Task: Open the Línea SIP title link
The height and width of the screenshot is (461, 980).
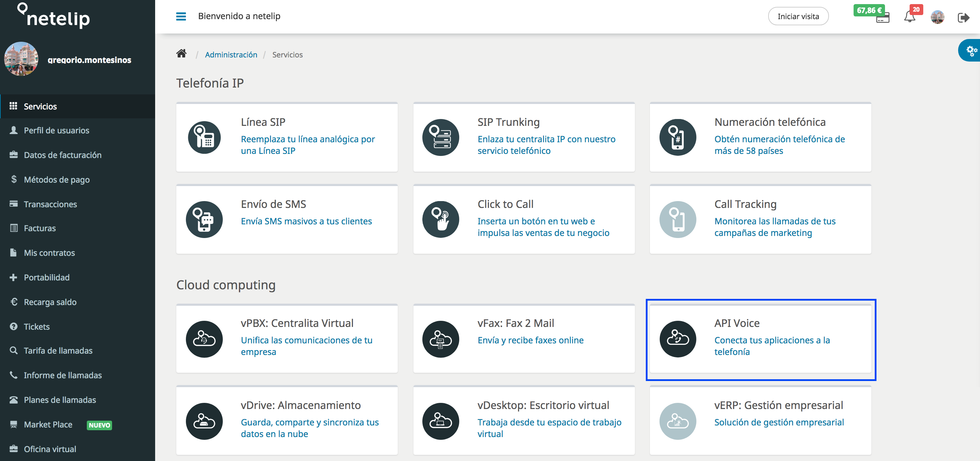Action: tap(263, 122)
